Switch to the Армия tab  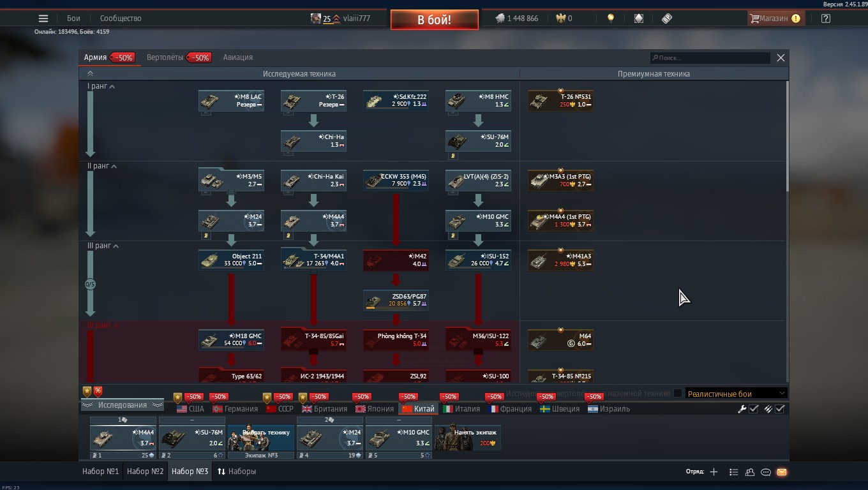pos(95,57)
